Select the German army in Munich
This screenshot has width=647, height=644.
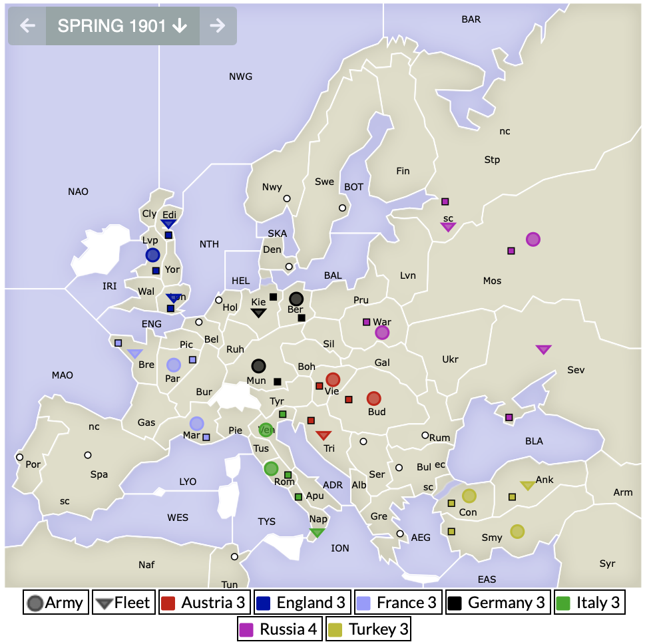259,366
